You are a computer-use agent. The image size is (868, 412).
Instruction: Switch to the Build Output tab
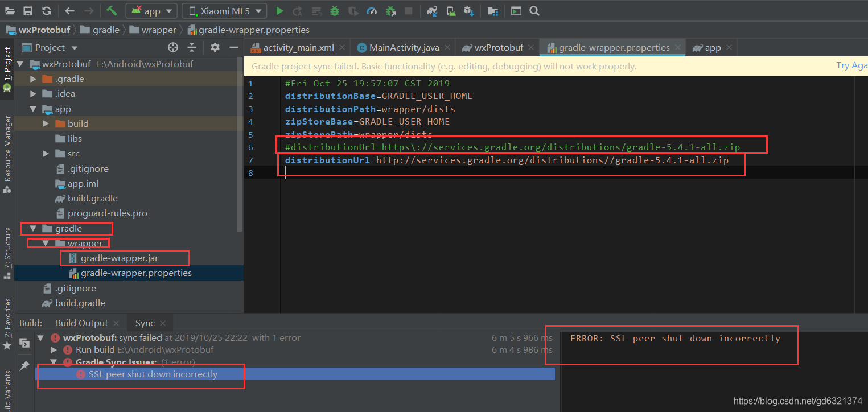coord(81,323)
